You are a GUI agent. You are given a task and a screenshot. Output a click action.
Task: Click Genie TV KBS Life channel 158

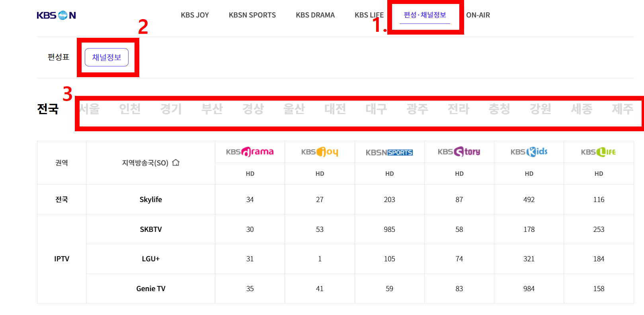[599, 289]
